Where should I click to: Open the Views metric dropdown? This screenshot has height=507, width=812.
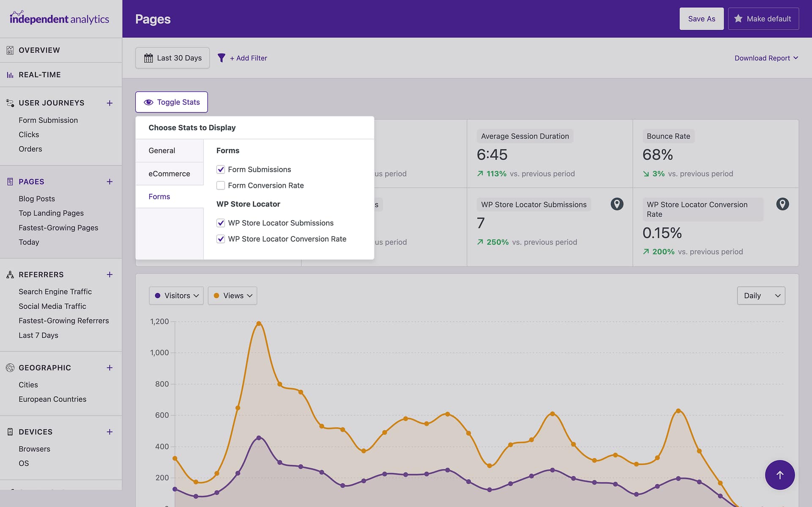pyautogui.click(x=232, y=296)
